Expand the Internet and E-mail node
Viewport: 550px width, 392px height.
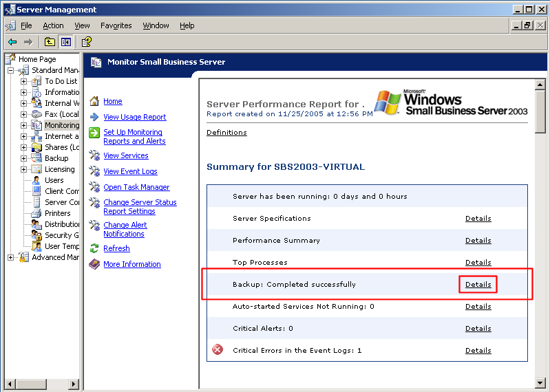tap(23, 136)
